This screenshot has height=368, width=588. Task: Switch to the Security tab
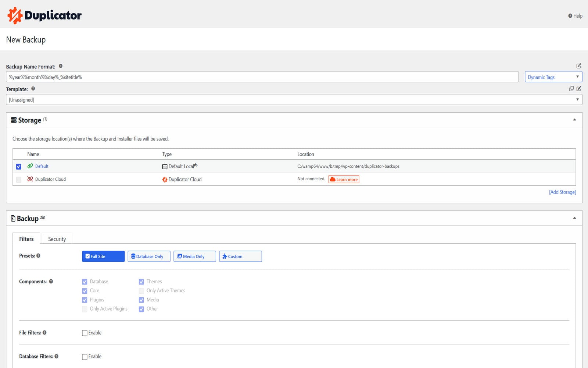point(57,239)
